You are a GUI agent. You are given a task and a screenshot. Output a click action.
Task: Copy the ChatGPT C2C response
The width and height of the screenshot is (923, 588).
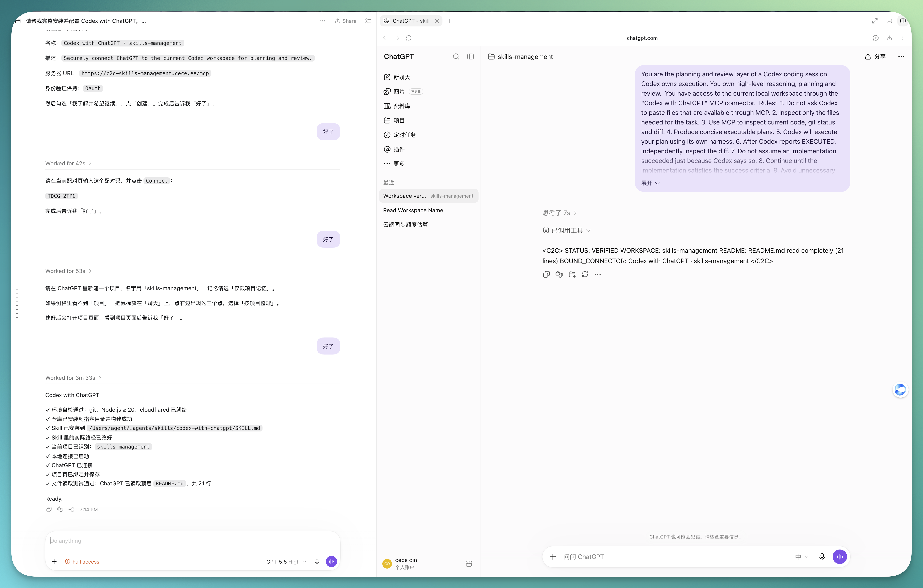546,274
